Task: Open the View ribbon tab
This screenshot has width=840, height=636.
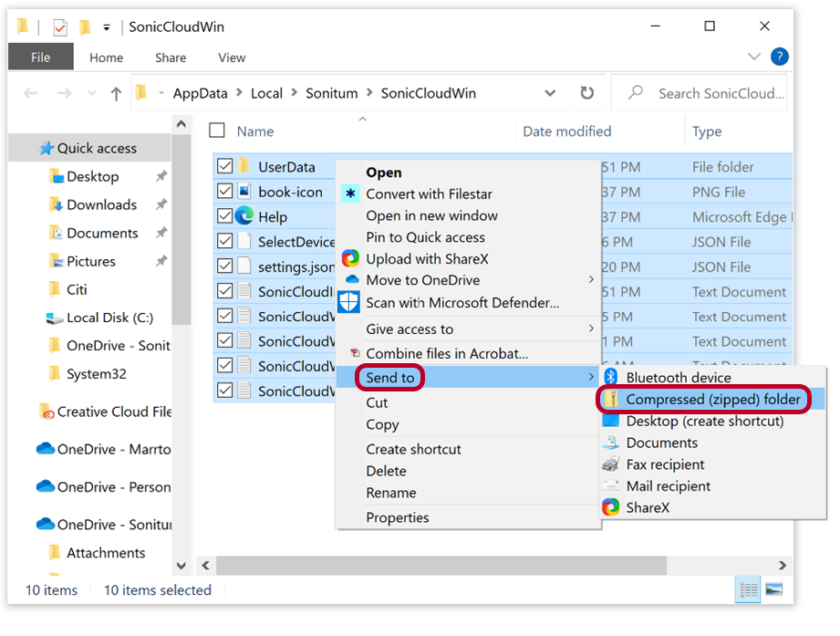Action: point(232,57)
